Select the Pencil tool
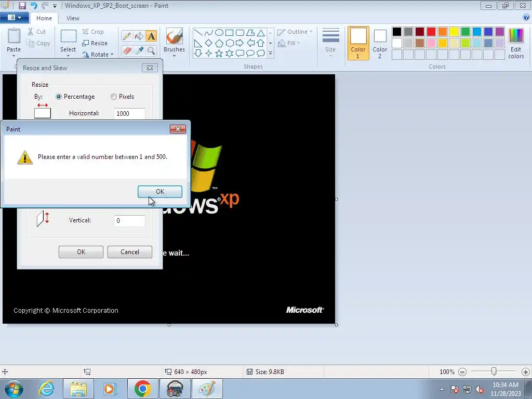532x399 pixels. [127, 36]
